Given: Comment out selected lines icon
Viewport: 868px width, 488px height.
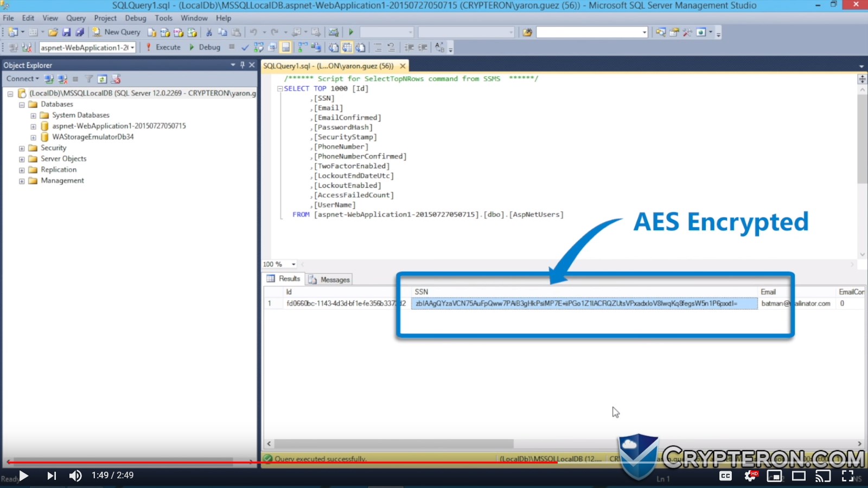Looking at the screenshot, I should point(378,47).
